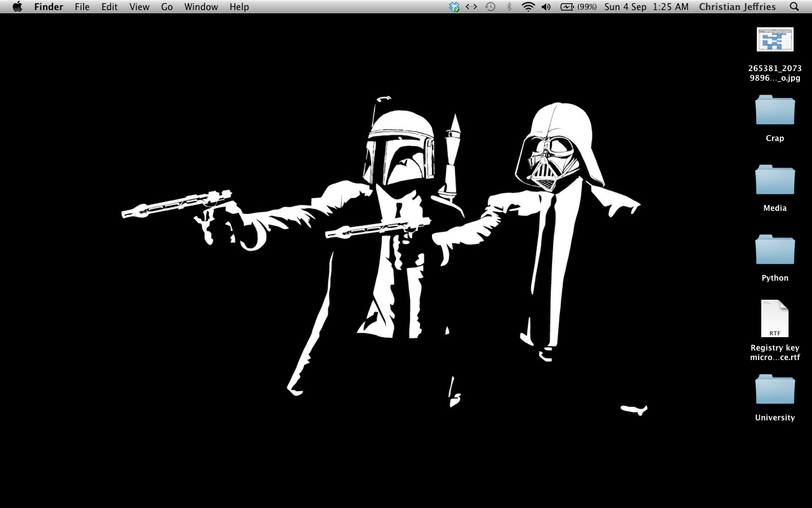The image size is (812, 508).
Task: Click the date and time clock
Action: tap(646, 7)
